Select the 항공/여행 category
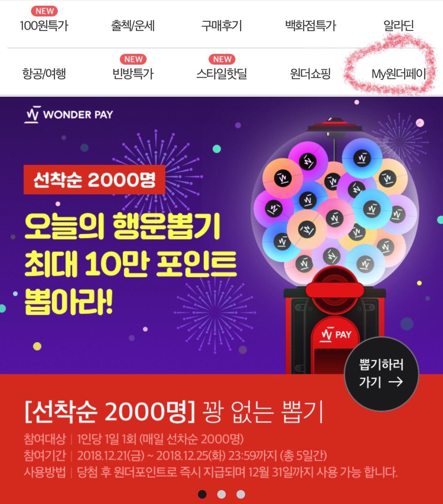The width and height of the screenshot is (443, 504). 44,74
